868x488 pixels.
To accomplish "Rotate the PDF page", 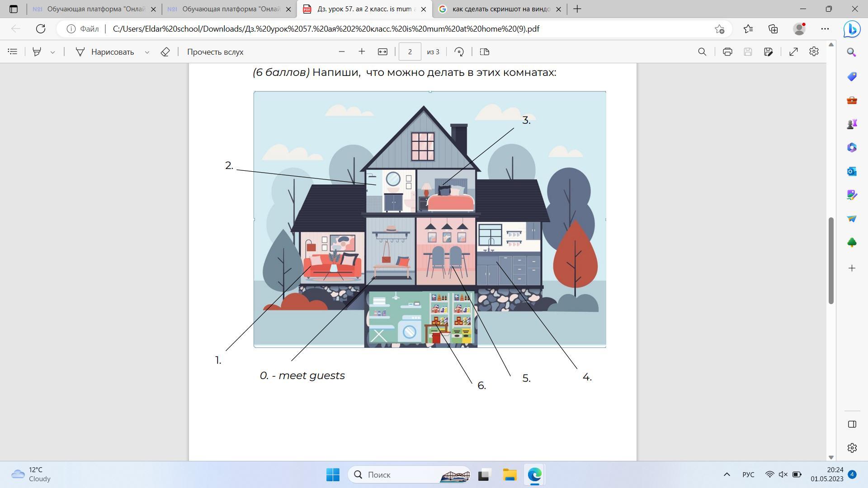I will coord(459,52).
